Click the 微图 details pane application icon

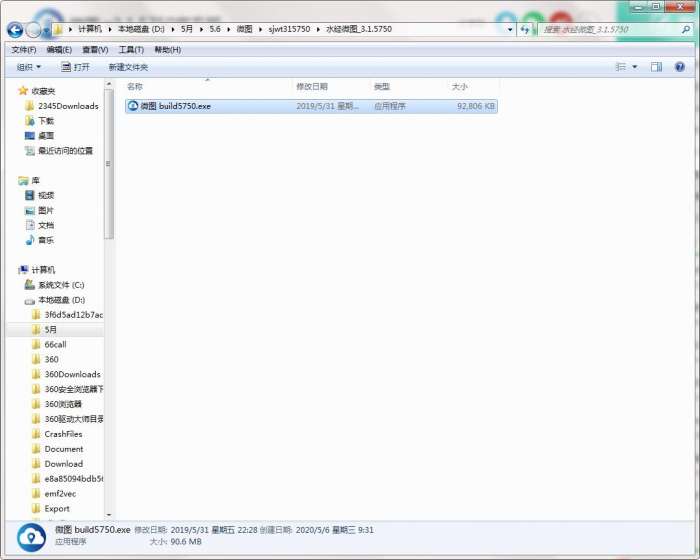[31, 537]
